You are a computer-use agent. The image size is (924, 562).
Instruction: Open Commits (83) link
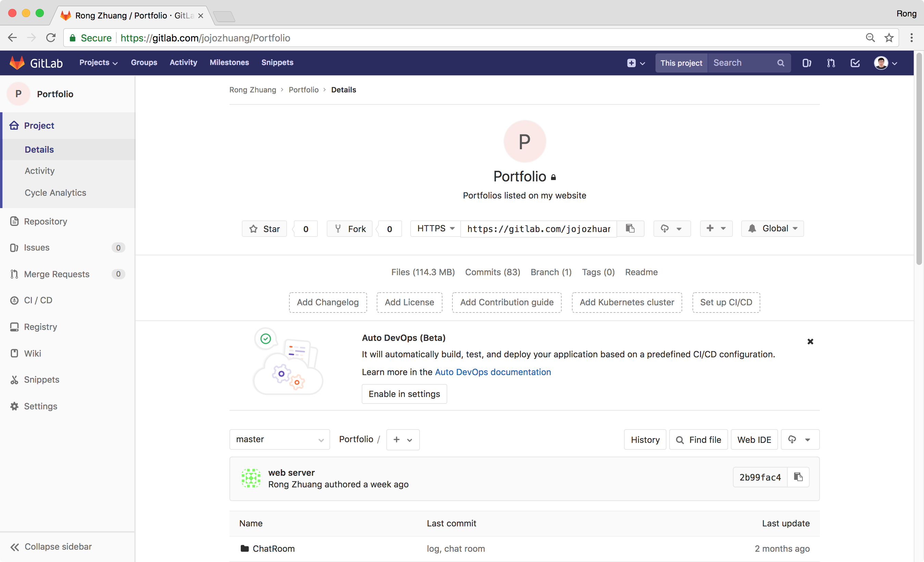pos(493,272)
